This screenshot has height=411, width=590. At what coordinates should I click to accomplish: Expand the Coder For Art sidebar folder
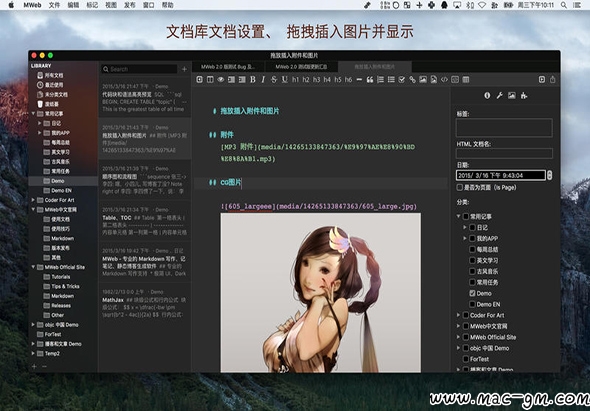point(33,200)
